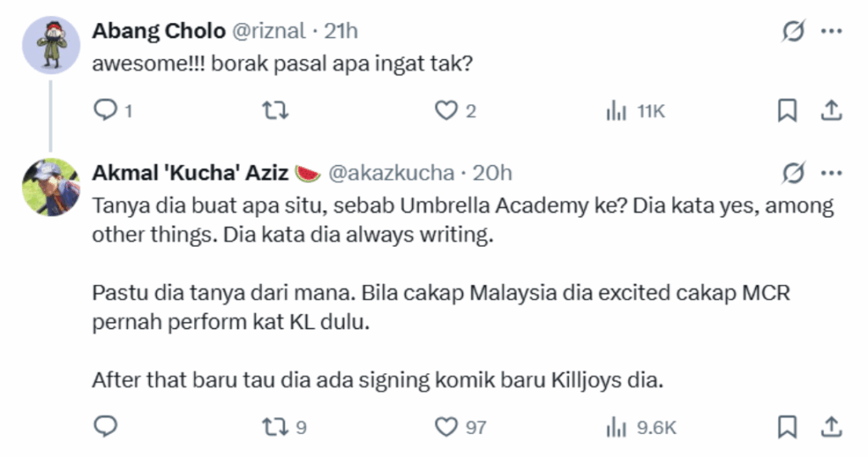The height and width of the screenshot is (457, 868).
Task: Open the Abang Cholo display name
Action: pos(159,31)
